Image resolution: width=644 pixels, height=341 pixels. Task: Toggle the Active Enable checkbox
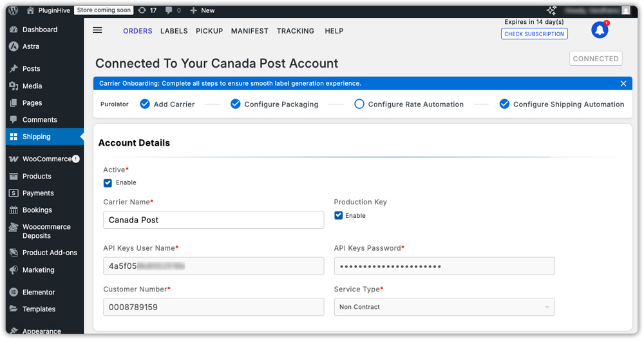tap(108, 183)
